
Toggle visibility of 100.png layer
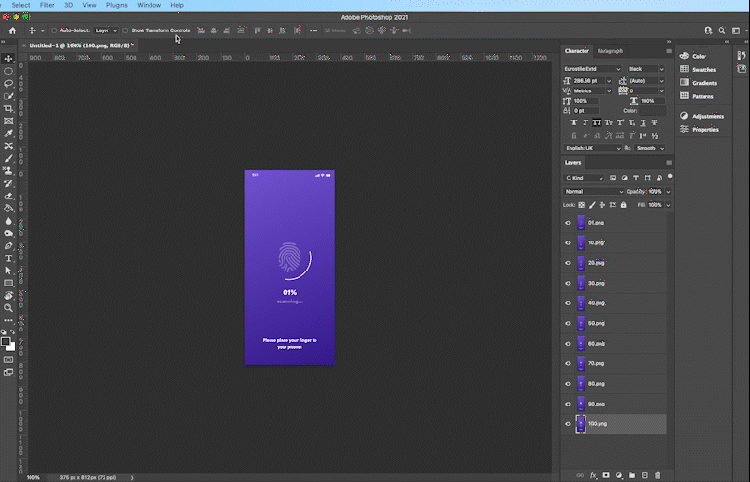tap(568, 424)
